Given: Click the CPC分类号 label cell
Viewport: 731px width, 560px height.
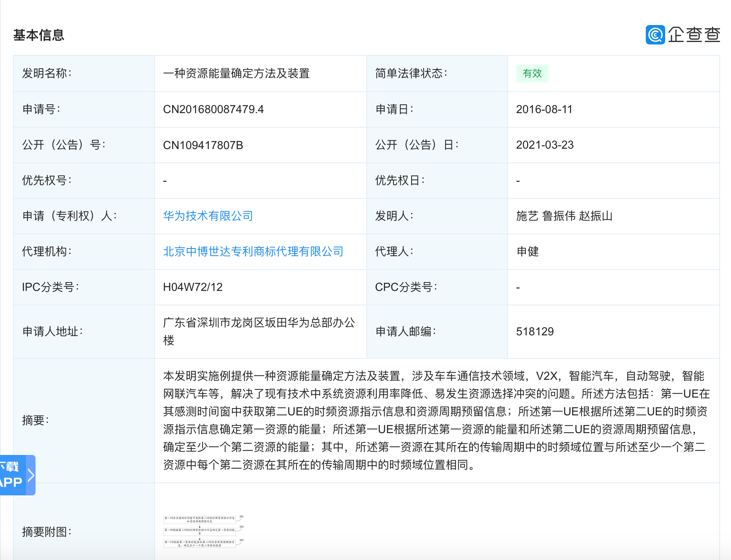Looking at the screenshot, I should point(437,287).
